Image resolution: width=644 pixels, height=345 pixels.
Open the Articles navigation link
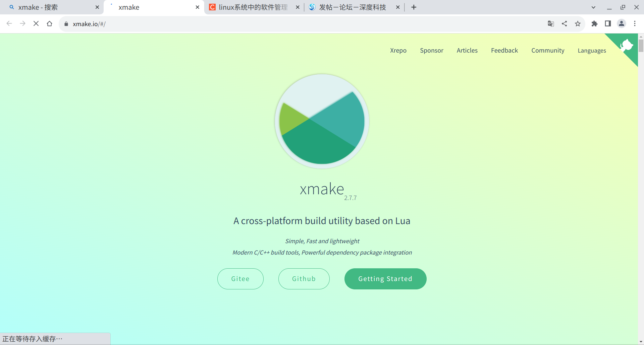[x=467, y=51]
